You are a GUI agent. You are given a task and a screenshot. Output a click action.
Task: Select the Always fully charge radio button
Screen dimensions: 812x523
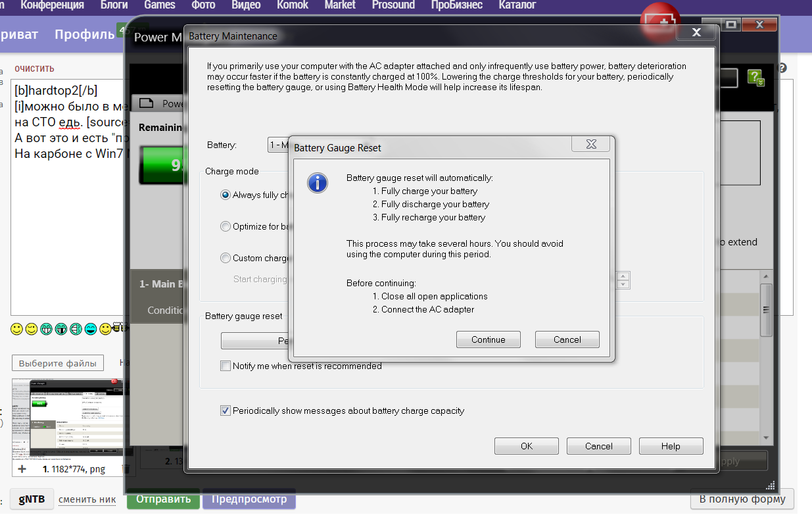coord(226,195)
